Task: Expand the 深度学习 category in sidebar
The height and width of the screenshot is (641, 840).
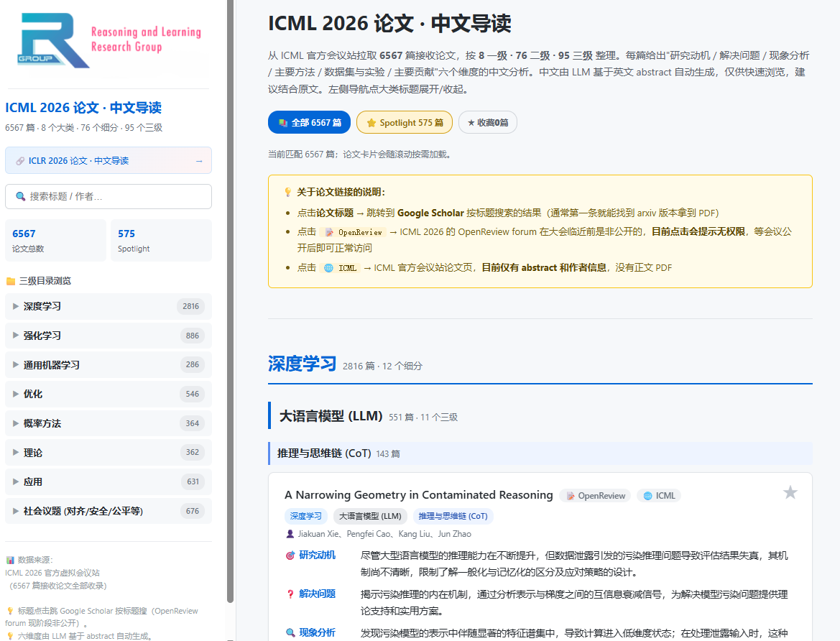Action: [x=109, y=307]
